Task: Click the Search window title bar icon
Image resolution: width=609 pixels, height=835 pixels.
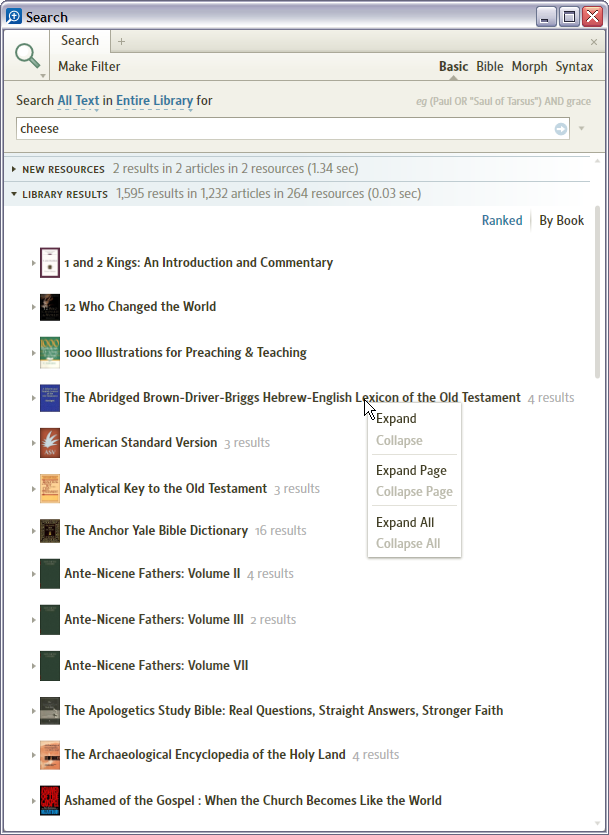Action: 14,17
